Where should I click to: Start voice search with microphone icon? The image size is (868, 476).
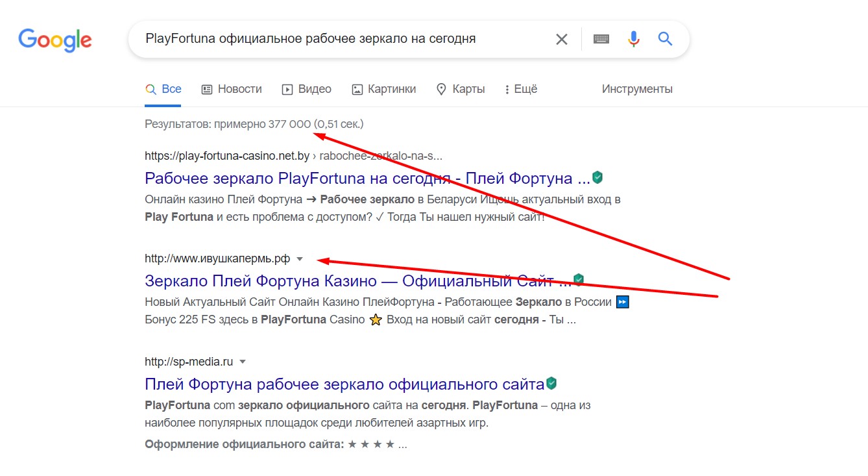(x=634, y=39)
